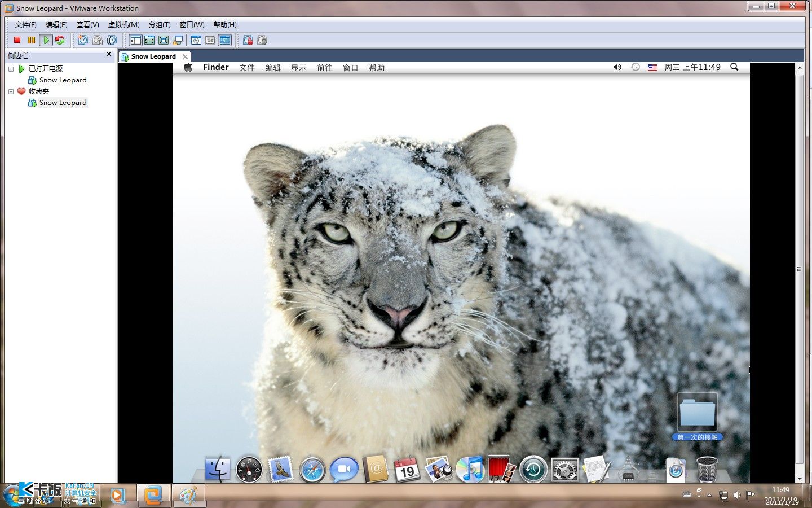Close the Snow Leopard VM tab
This screenshot has height=508, width=812.
click(185, 56)
